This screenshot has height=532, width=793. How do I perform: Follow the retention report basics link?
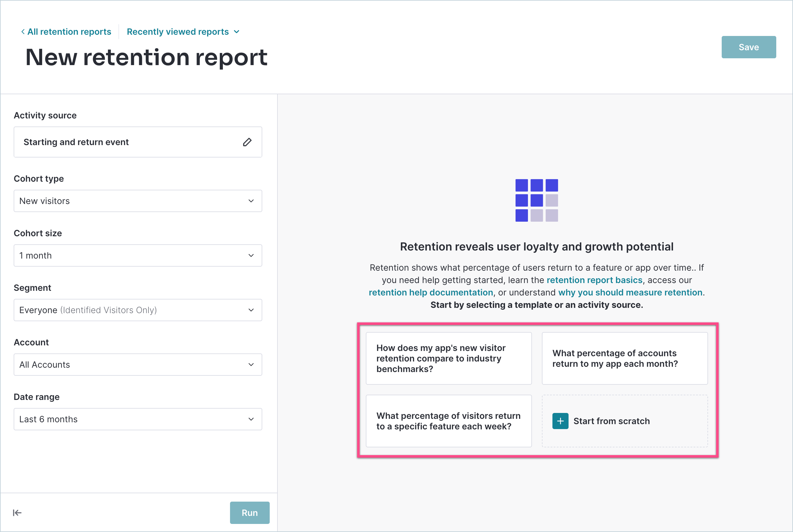click(594, 280)
